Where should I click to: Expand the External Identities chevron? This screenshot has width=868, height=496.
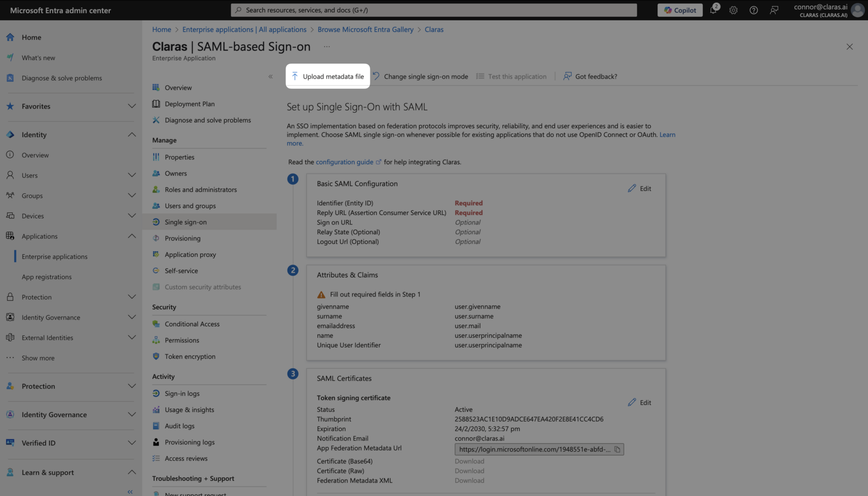click(132, 338)
